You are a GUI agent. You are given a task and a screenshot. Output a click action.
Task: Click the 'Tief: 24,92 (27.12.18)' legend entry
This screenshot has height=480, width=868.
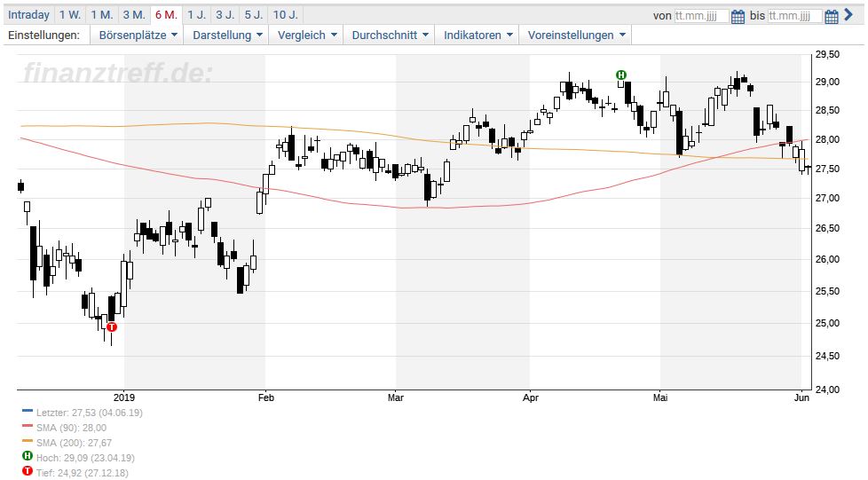pos(82,473)
